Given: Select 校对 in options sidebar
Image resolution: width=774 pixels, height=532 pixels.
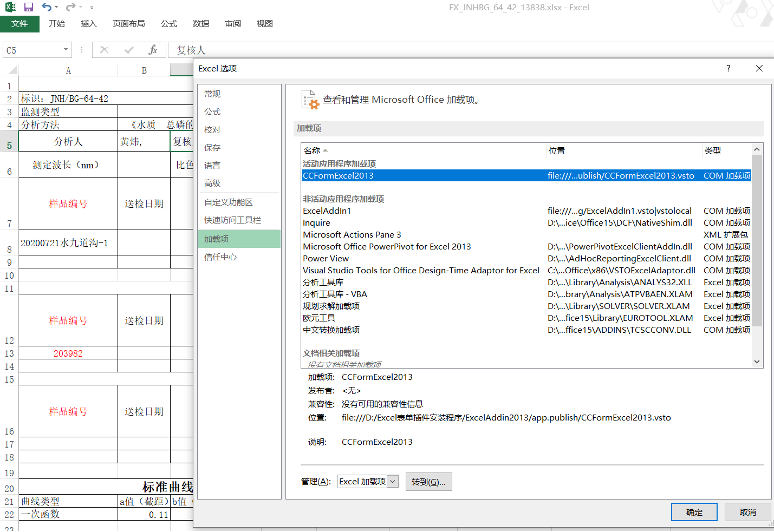Looking at the screenshot, I should pos(239,129).
